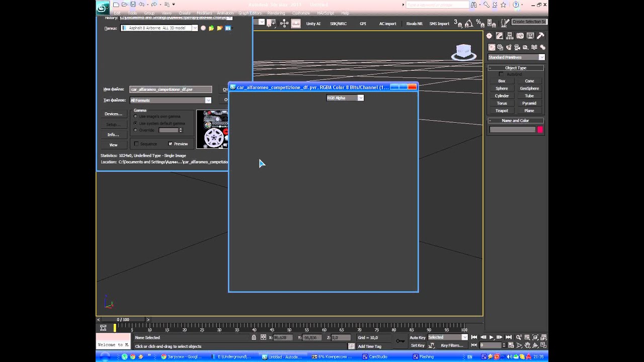Toggle the selection lock icon
The height and width of the screenshot is (362, 644).
(x=254, y=337)
